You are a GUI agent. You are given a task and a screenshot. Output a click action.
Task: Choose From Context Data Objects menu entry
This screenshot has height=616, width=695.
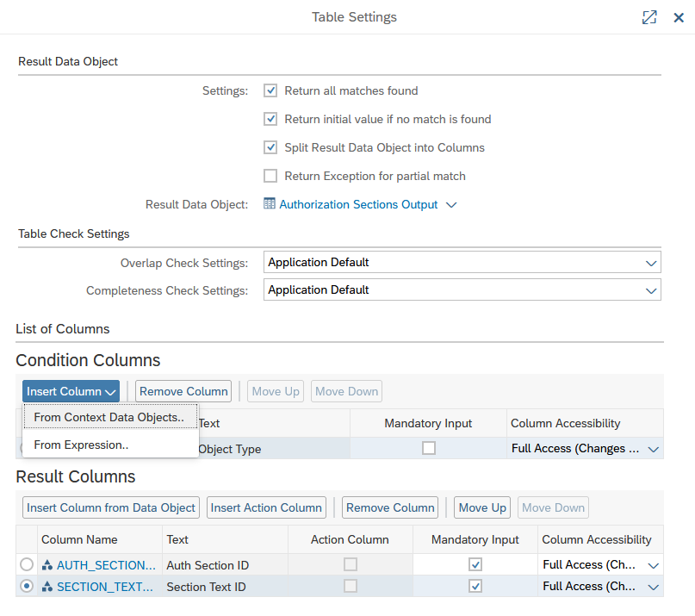[x=109, y=417]
